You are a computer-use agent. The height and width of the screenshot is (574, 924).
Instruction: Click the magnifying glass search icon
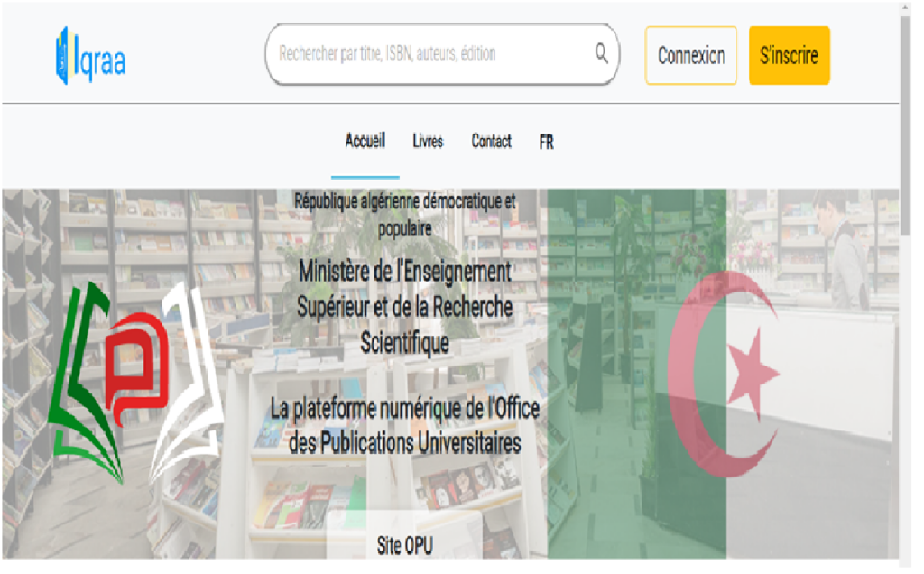pos(601,53)
